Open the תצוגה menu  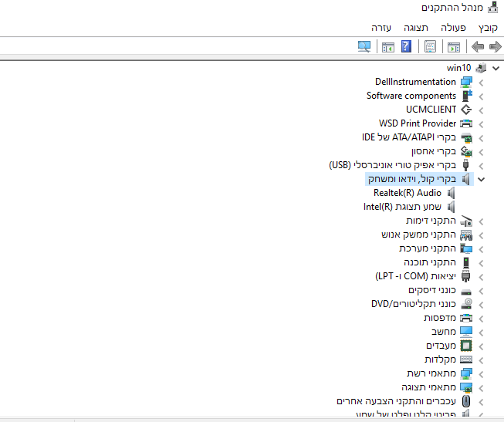pos(416,28)
